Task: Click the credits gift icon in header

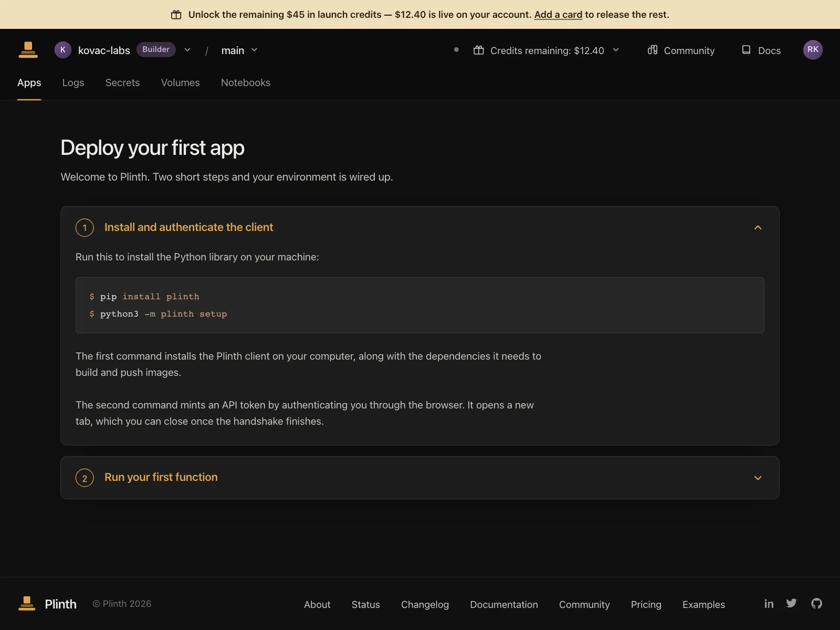Action: tap(479, 50)
